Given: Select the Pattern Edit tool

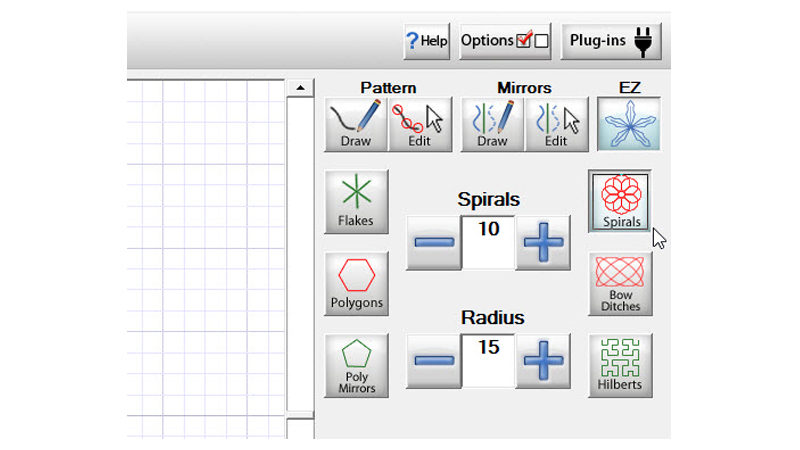Looking at the screenshot, I should 421,124.
